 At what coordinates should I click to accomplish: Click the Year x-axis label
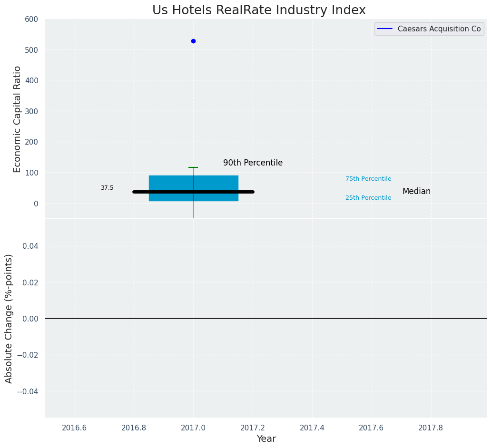coord(266,439)
